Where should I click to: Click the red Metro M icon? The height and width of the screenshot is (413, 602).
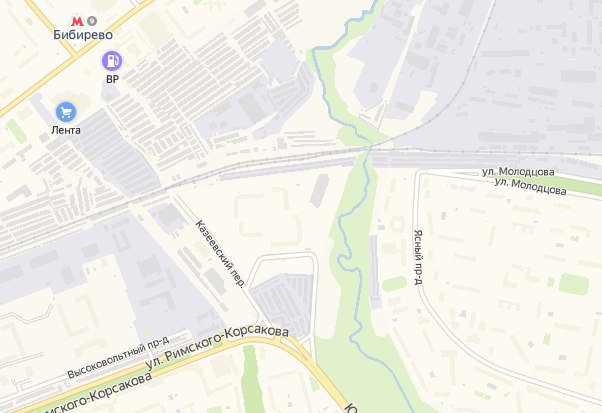78,21
